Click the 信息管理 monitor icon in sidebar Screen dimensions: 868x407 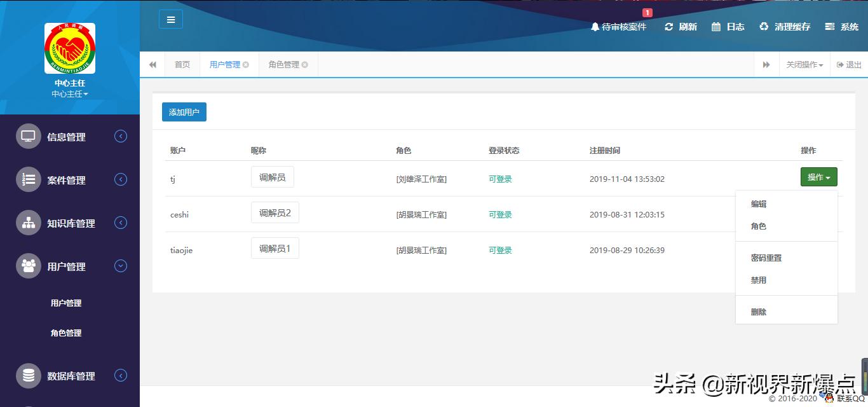(x=28, y=136)
